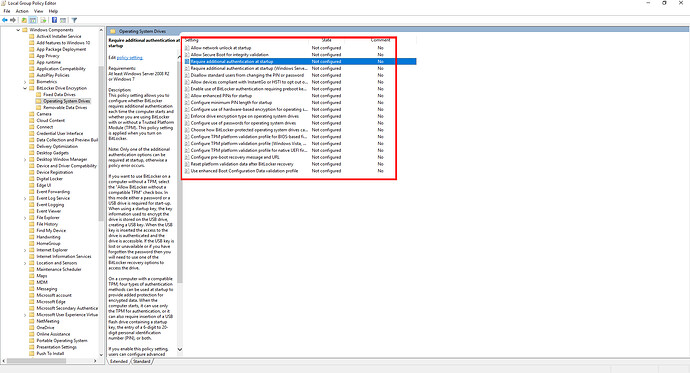
Task: Select the Delivery Optimization tree item
Action: (x=57, y=146)
